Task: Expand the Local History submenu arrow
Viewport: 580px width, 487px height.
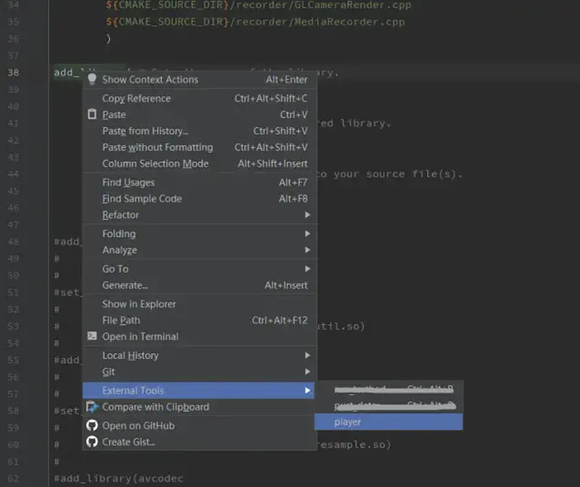Action: tap(307, 355)
